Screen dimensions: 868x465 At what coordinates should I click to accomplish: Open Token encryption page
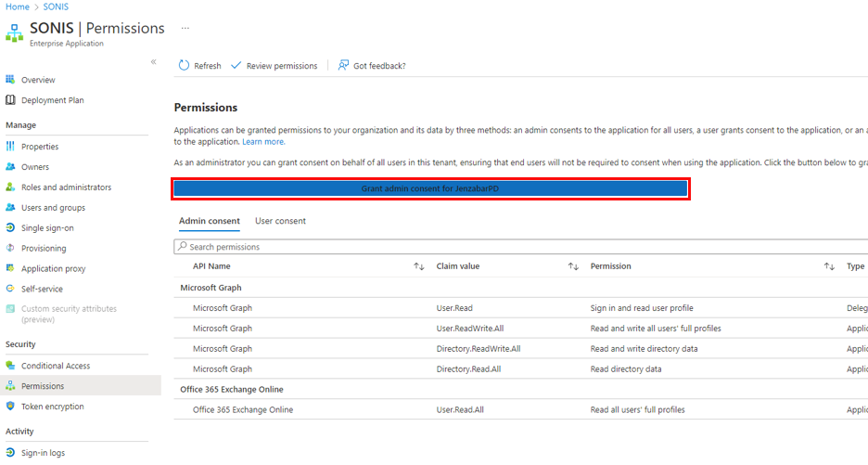pos(53,407)
